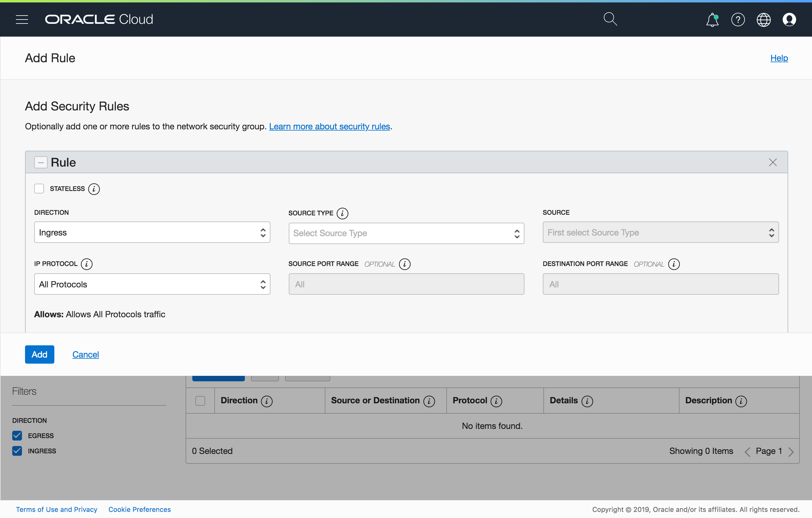Open Learn more about security rules
This screenshot has height=518, width=812.
click(x=329, y=126)
